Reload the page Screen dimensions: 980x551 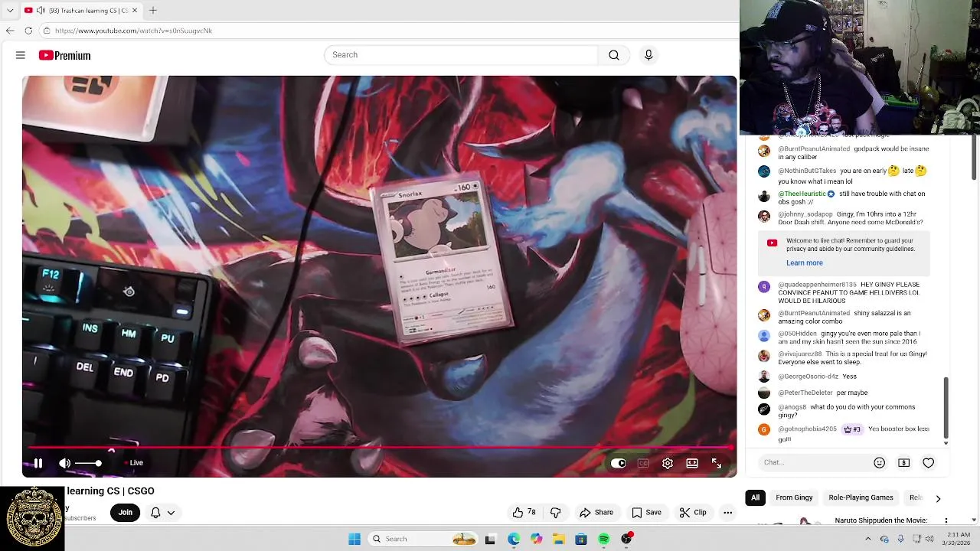pyautogui.click(x=28, y=31)
